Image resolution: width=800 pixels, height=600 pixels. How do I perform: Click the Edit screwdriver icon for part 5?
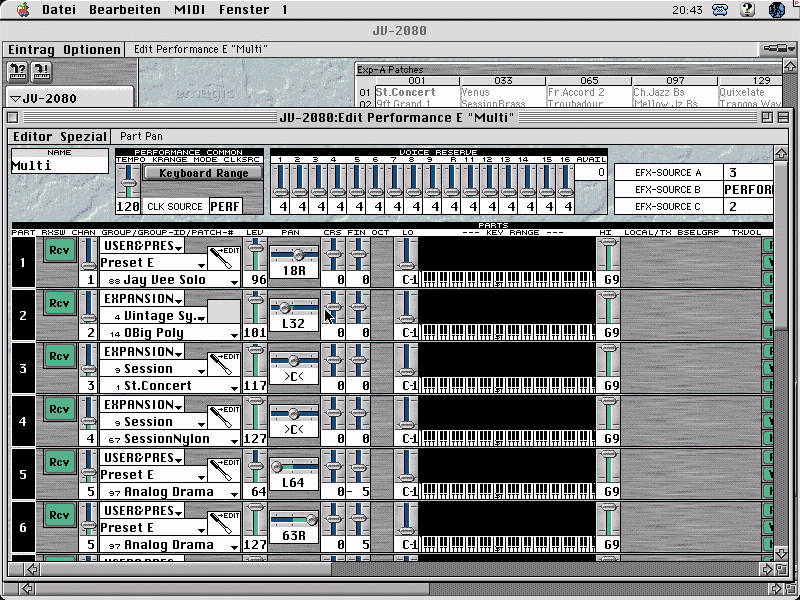tap(224, 470)
